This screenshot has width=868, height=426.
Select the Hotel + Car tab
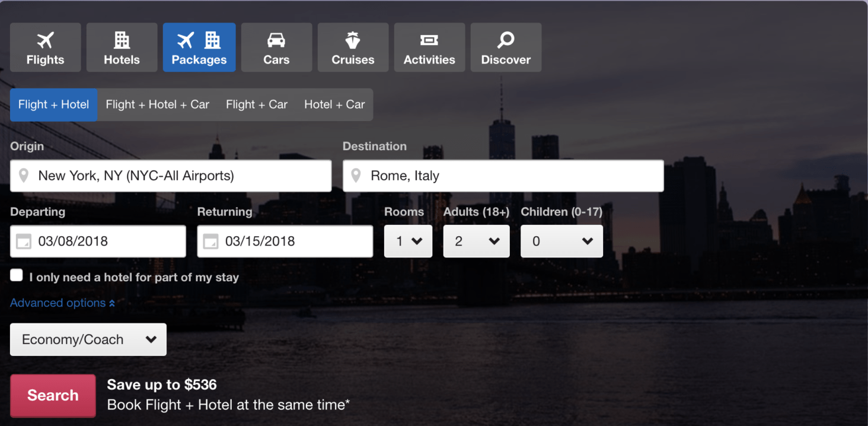334,104
